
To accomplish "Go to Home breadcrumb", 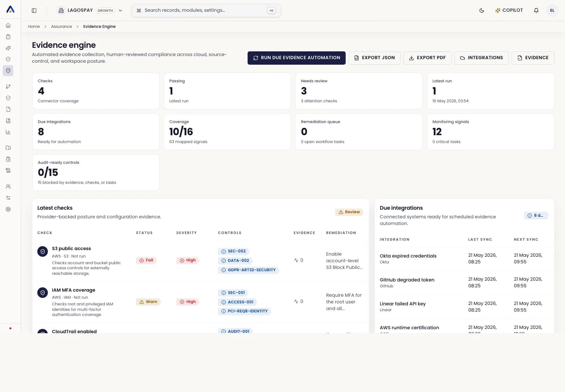I will tap(34, 27).
